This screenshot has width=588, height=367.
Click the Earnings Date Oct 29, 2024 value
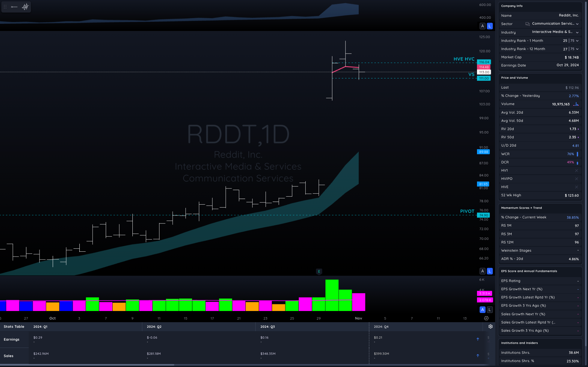tap(568, 65)
